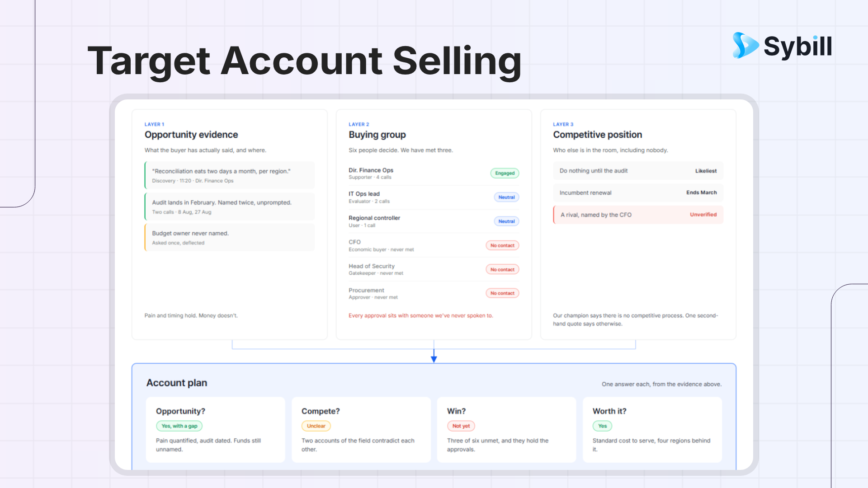Select the red "Every approval sits with someone" warning
Viewport: 868px width, 488px height.
pos(420,315)
